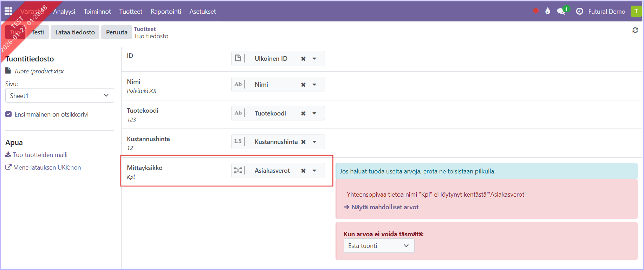Open the Asetukset menu
The image size is (644, 270).
pyautogui.click(x=202, y=12)
